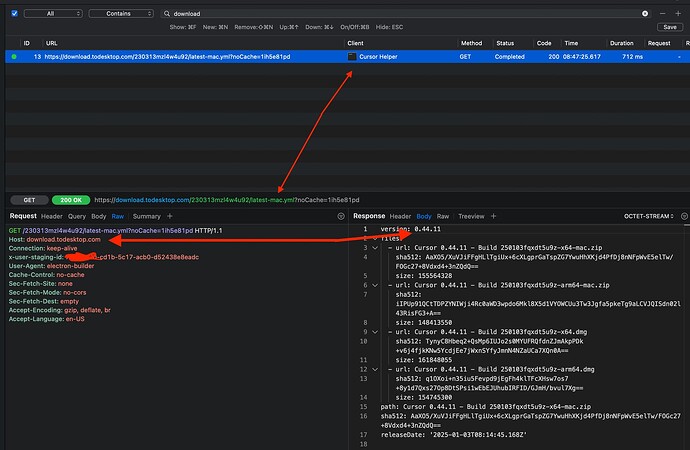Image resolution: width=690 pixels, height=450 pixels.
Task: Switch to Request Raw tab
Action: (x=117, y=216)
